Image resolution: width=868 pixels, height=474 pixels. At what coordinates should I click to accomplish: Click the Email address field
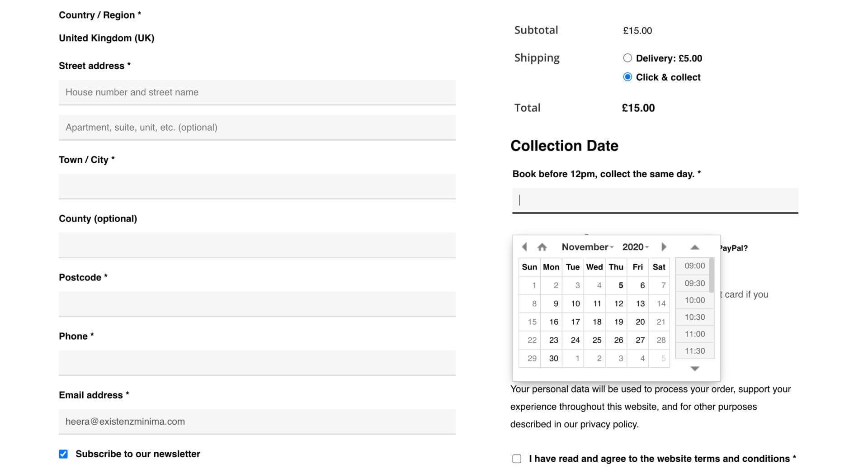(257, 422)
